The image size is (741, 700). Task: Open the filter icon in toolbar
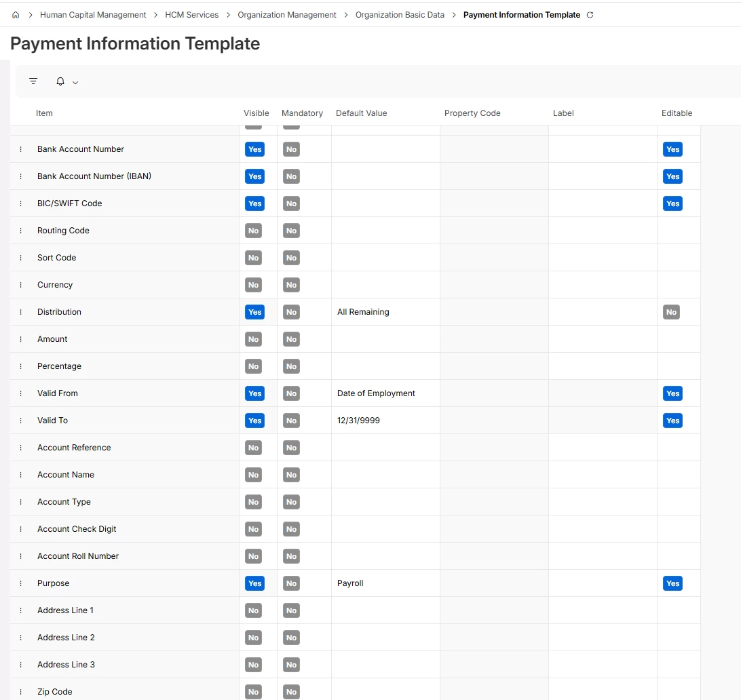coord(33,81)
